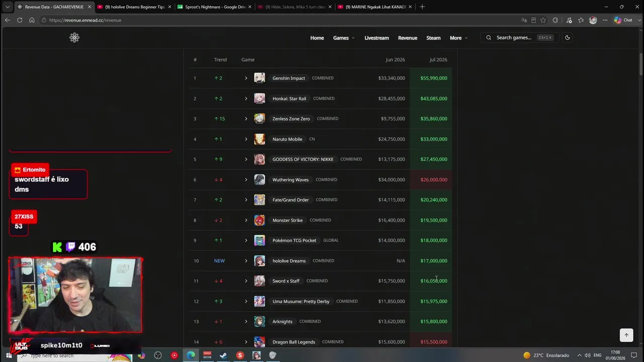The height and width of the screenshot is (362, 644).
Task: Open a new browser tab
Action: pyautogui.click(x=422, y=7)
